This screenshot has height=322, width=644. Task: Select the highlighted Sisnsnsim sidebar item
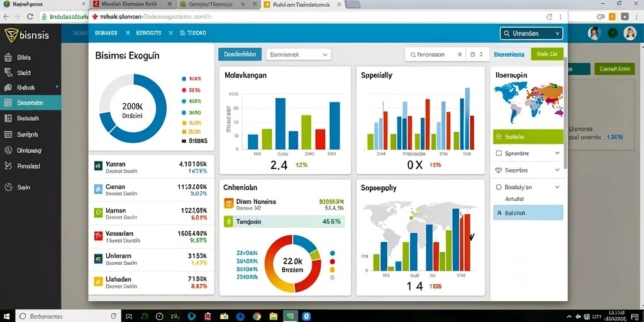pos(30,103)
